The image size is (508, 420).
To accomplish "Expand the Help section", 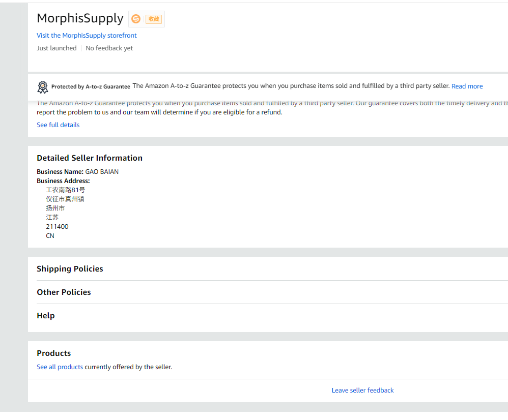I will tap(45, 315).
